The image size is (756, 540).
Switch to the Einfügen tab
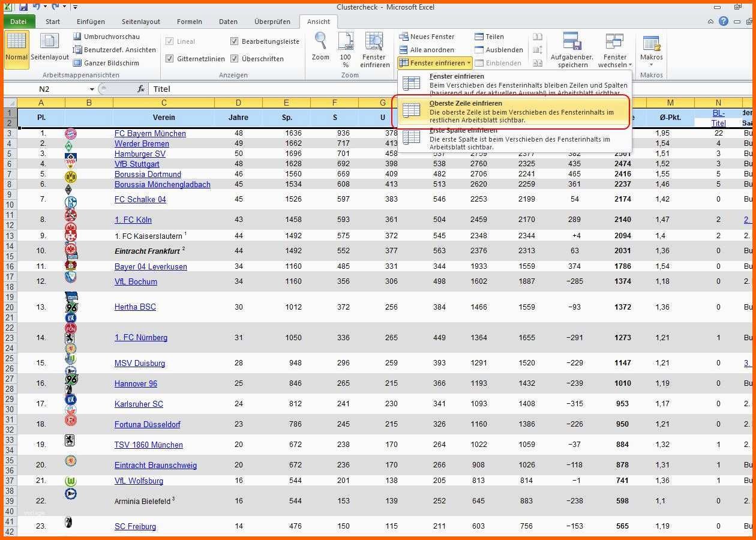(91, 22)
